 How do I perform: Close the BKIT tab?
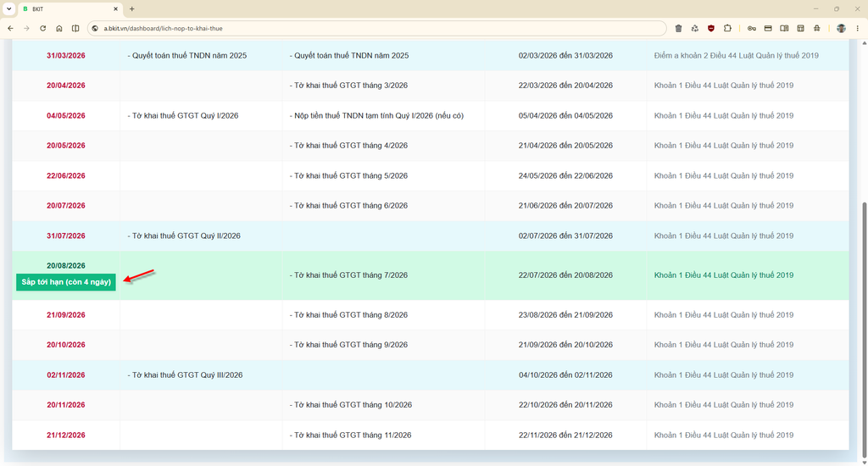115,8
